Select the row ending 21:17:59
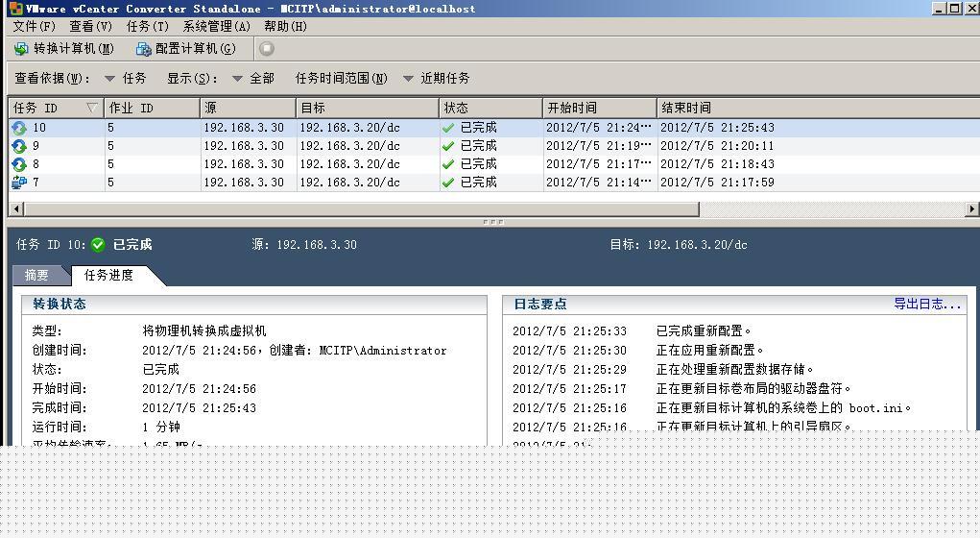Viewport: 980px width, 538px height. point(493,182)
